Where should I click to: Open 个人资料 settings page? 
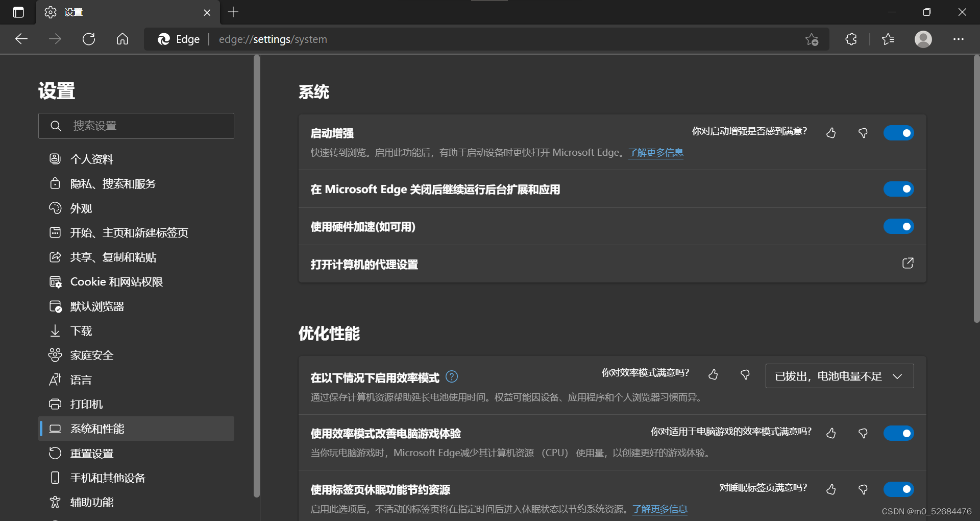click(x=136, y=159)
